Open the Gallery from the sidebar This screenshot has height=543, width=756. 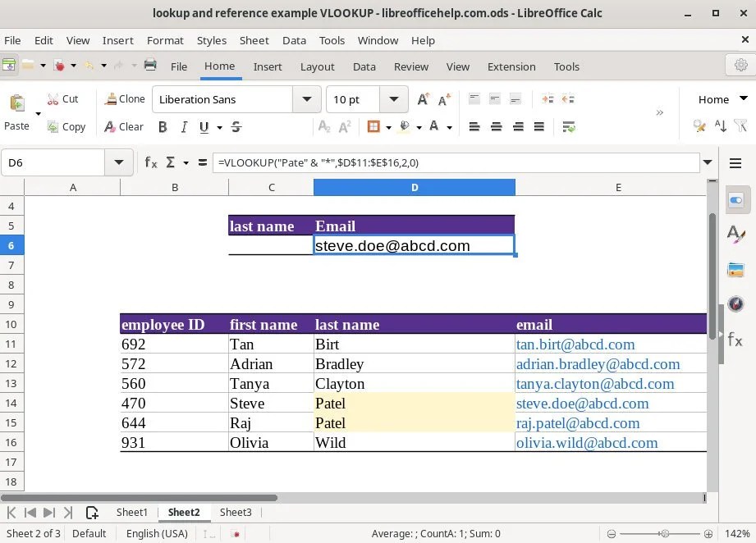click(735, 268)
